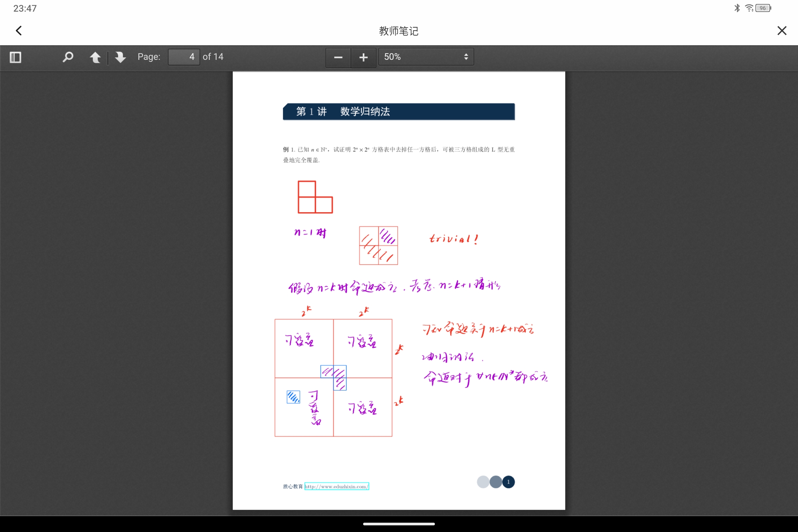Click the 'Page:' label in the toolbar

point(149,57)
